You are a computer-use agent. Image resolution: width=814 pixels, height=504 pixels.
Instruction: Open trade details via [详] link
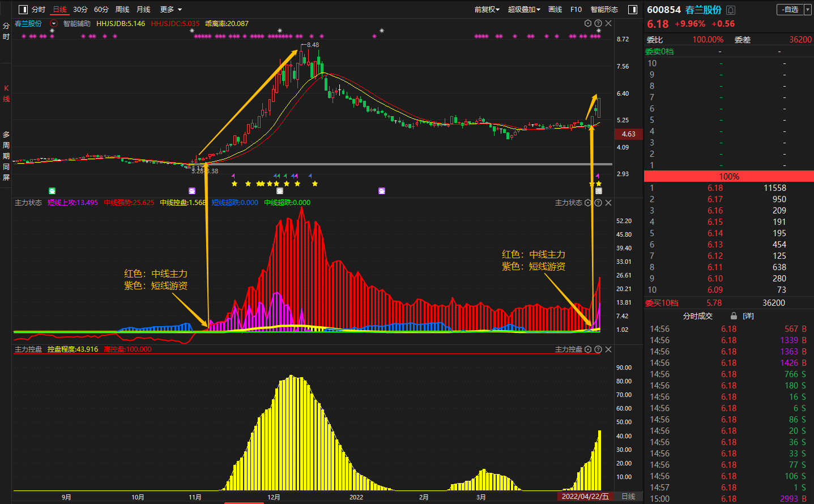pyautogui.click(x=748, y=316)
